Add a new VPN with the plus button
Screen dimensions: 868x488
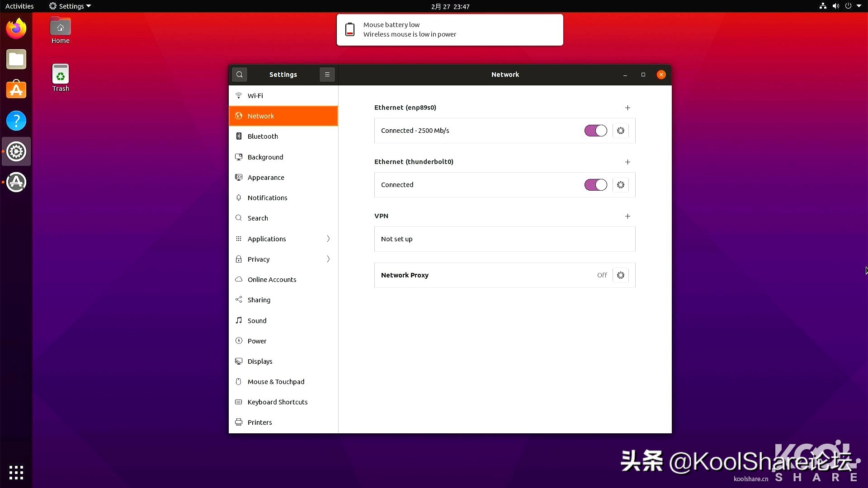627,216
